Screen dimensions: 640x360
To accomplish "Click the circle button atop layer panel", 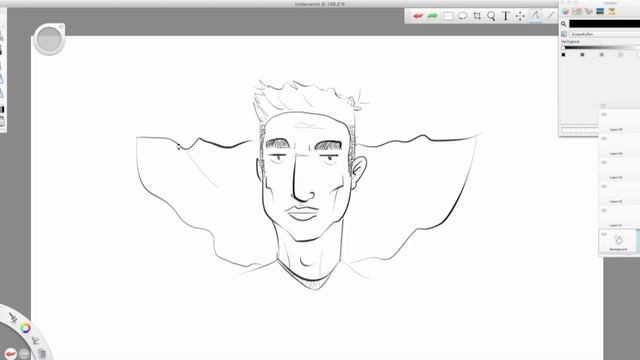I will pos(603,106).
